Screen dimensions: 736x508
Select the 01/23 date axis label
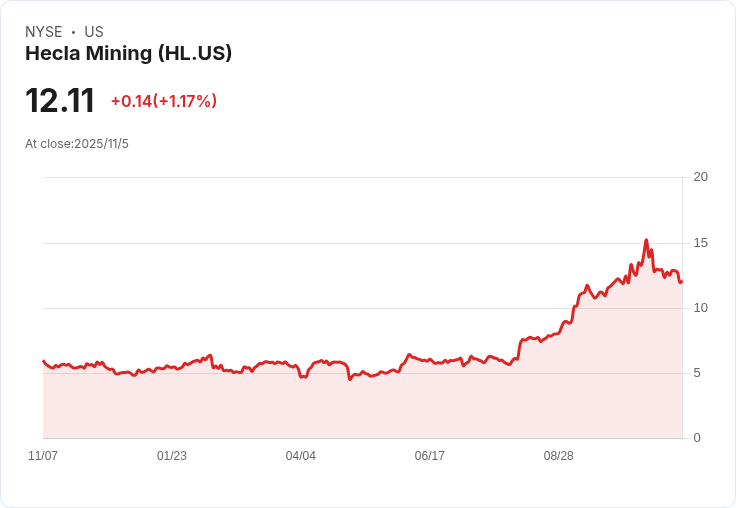tap(172, 456)
